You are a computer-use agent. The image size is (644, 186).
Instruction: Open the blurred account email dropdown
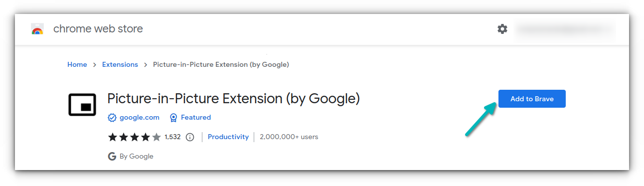(x=565, y=29)
